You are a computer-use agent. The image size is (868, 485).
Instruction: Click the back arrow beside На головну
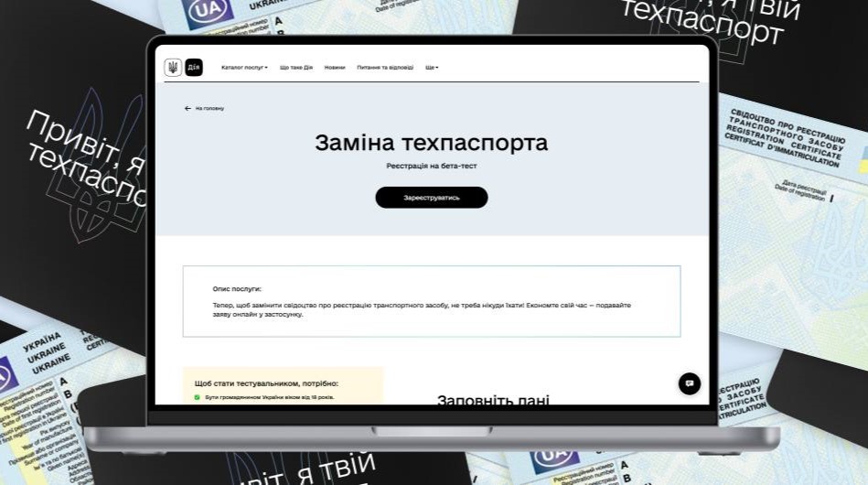(188, 109)
